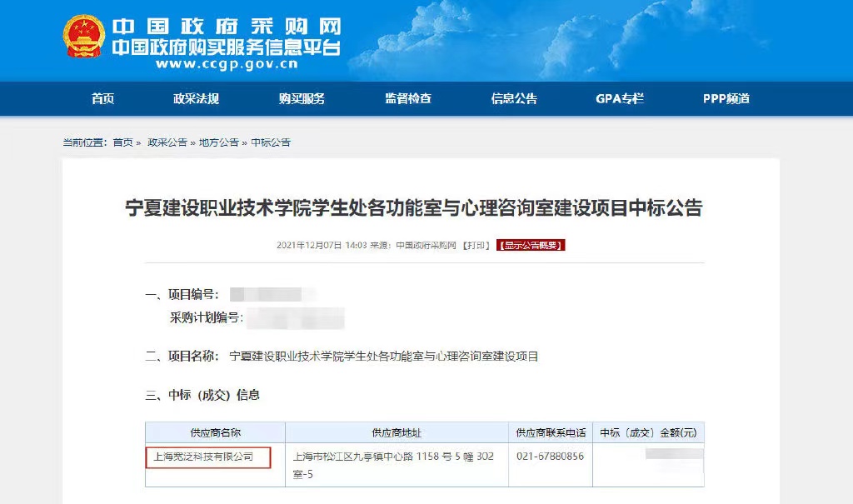Image resolution: width=853 pixels, height=504 pixels.
Task: Select 信息公告 in navigation bar
Action: [514, 98]
